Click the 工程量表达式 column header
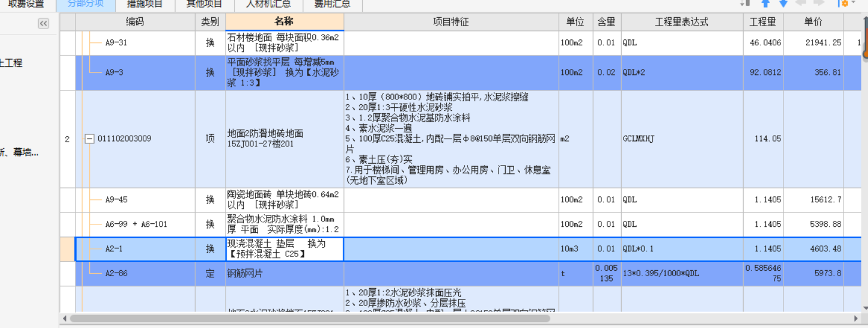The height and width of the screenshot is (328, 868). tap(682, 22)
